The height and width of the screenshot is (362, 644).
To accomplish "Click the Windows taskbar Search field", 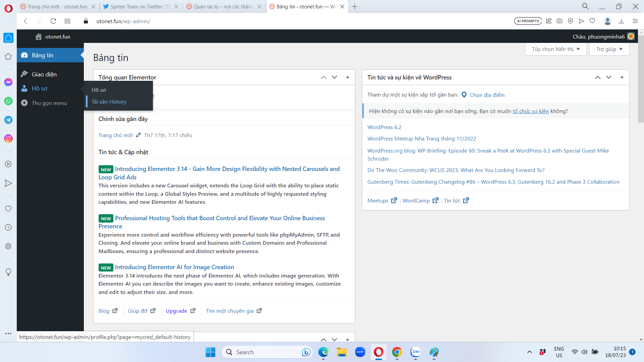I will [267, 352].
